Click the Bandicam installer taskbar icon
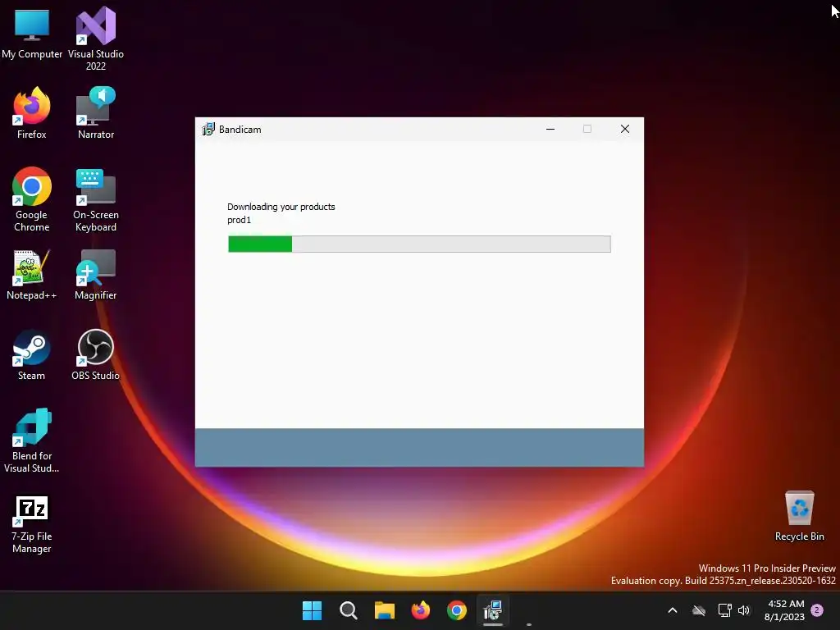Viewport: 840px width, 630px height. pyautogui.click(x=493, y=610)
